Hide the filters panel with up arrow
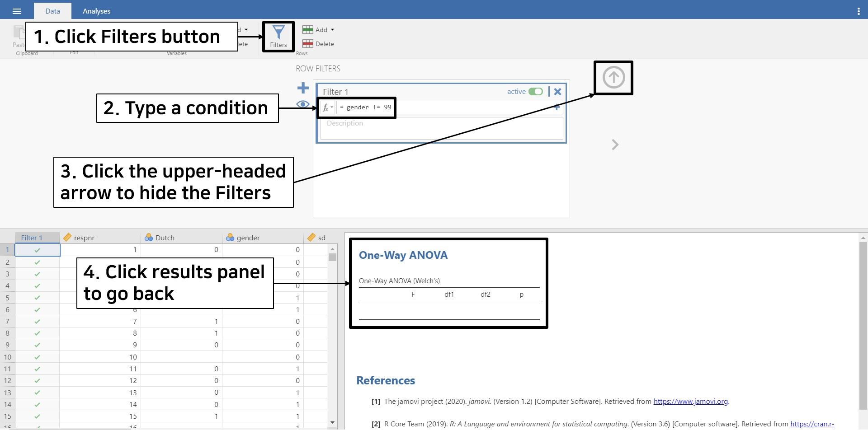The width and height of the screenshot is (868, 430). [613, 77]
